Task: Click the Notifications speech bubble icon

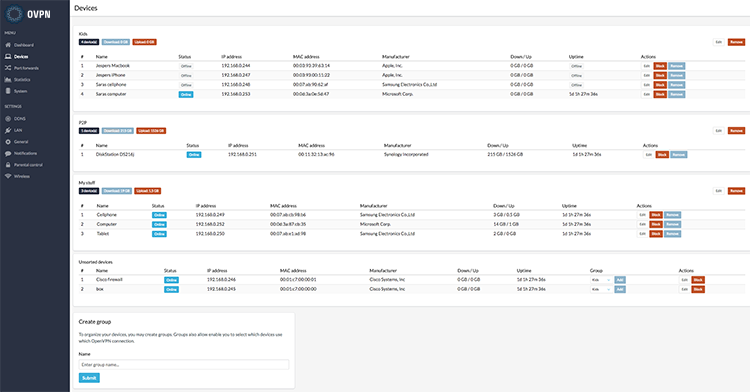Action: tap(8, 153)
